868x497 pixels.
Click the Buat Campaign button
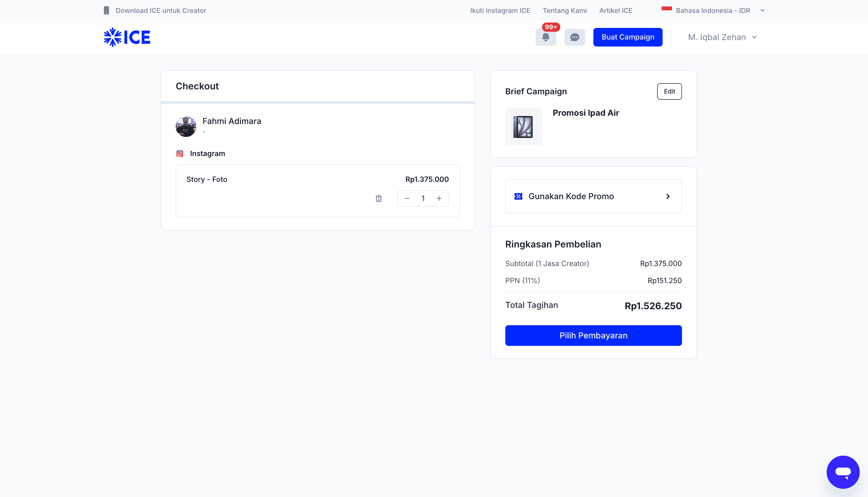pyautogui.click(x=627, y=37)
